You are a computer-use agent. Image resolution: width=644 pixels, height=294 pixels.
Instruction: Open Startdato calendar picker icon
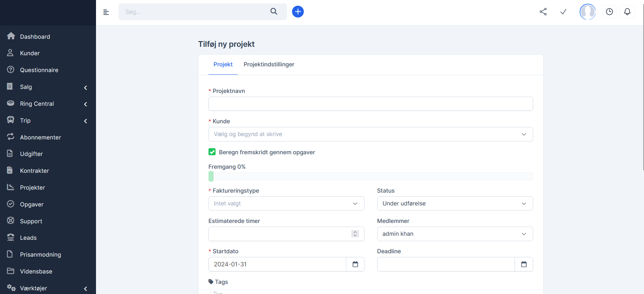(355, 264)
